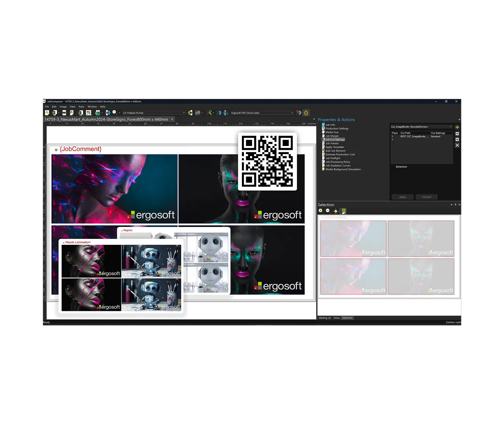Click the scissors cut icon in toolbar

[209, 113]
